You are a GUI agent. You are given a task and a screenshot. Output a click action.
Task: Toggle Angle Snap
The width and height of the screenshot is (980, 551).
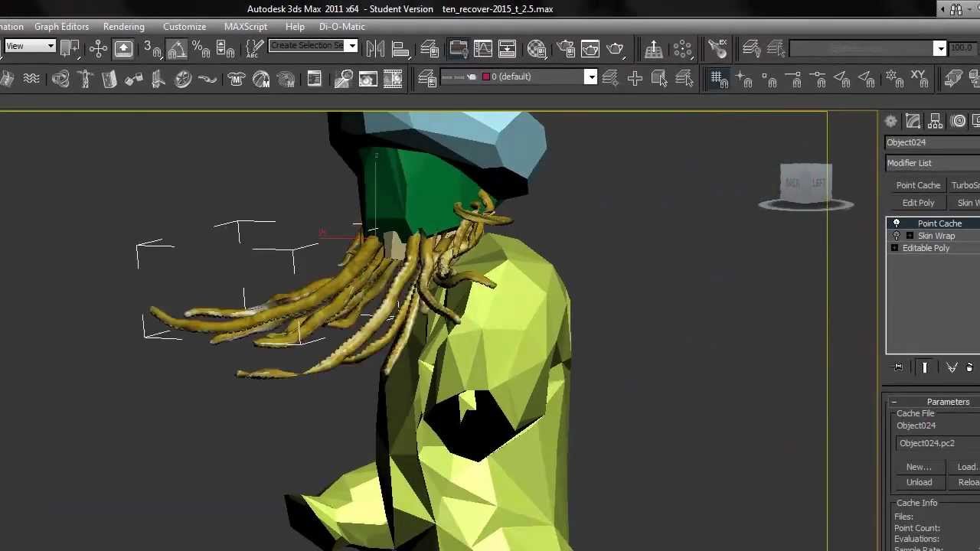[x=177, y=49]
